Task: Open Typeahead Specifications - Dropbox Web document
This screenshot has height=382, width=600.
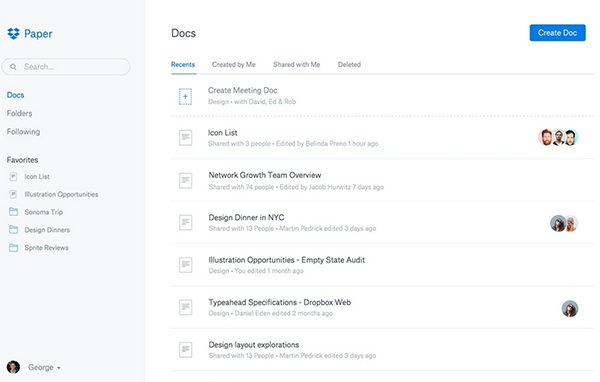Action: pyautogui.click(x=280, y=302)
